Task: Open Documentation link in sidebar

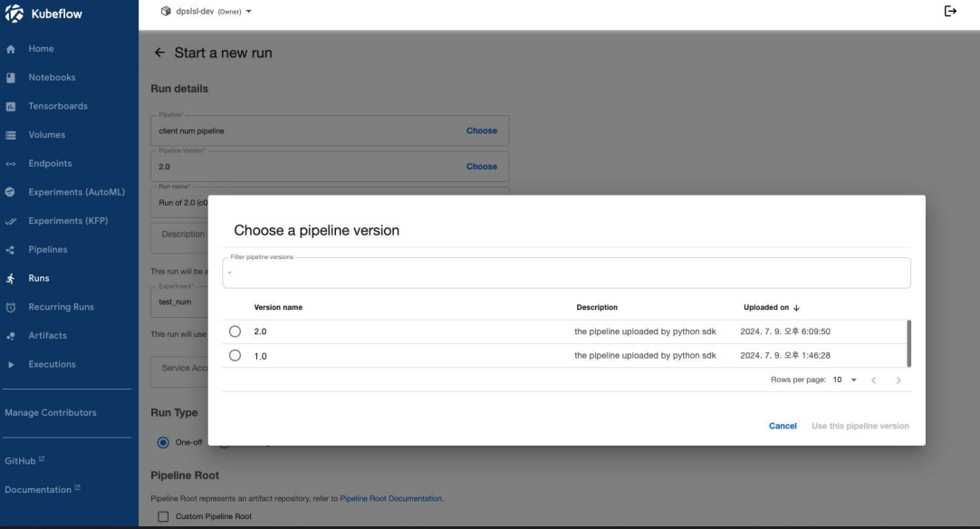Action: [x=37, y=490]
